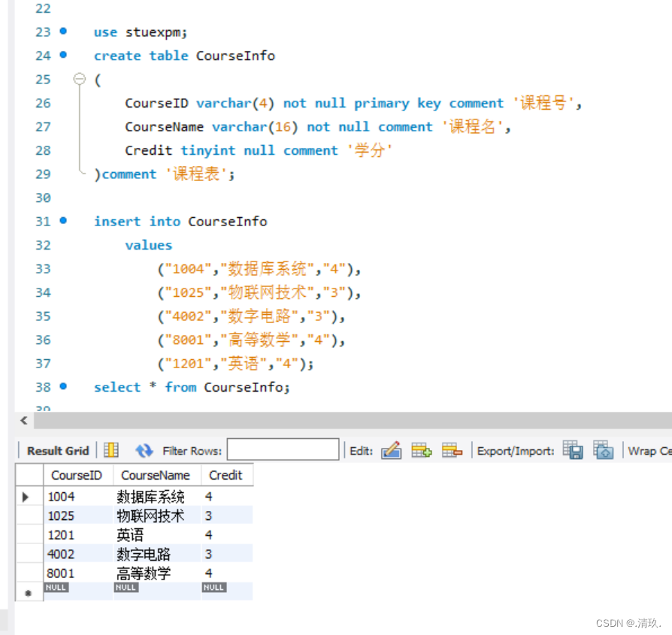Click inside the Filter Rows box

(283, 449)
